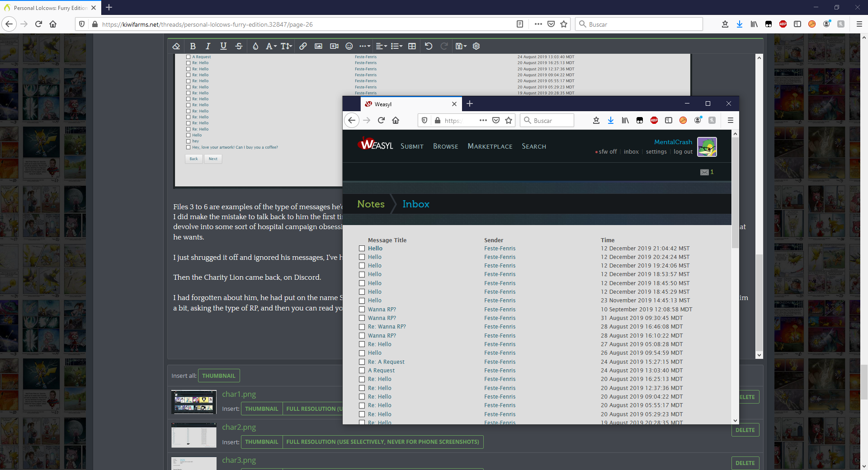
Task: Click the Buscar search field in main browser
Action: 639,24
